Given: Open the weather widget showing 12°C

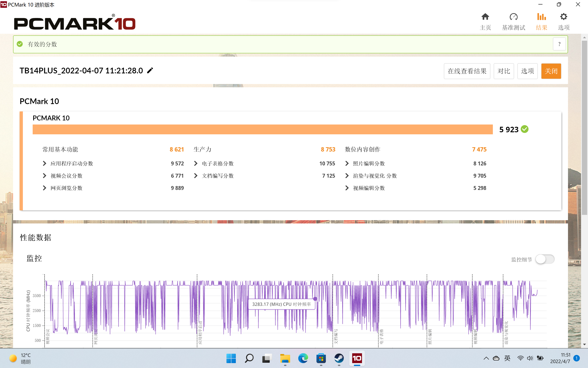Looking at the screenshot, I should point(20,358).
